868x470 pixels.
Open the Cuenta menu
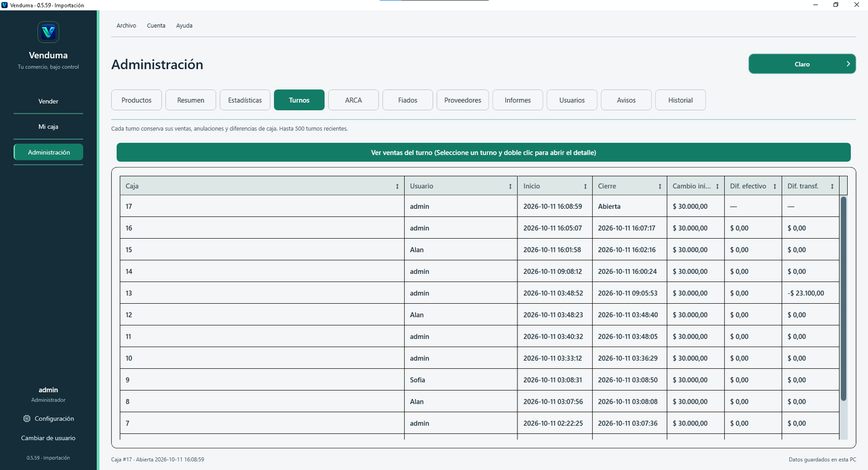[156, 26]
